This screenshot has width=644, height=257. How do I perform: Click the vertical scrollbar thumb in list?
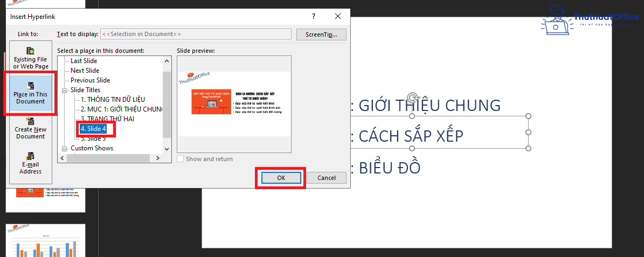point(167,105)
